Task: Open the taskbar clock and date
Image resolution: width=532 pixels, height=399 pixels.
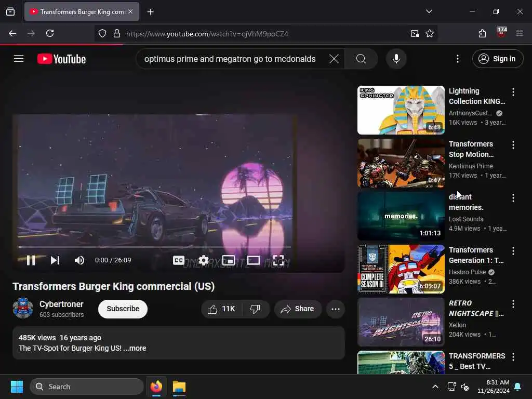Action: click(x=493, y=387)
